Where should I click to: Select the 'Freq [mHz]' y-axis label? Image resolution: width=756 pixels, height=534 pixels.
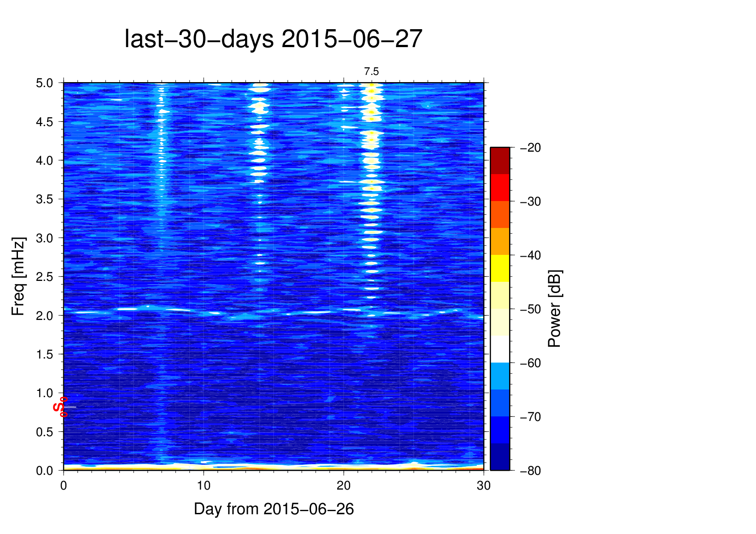click(x=18, y=276)
